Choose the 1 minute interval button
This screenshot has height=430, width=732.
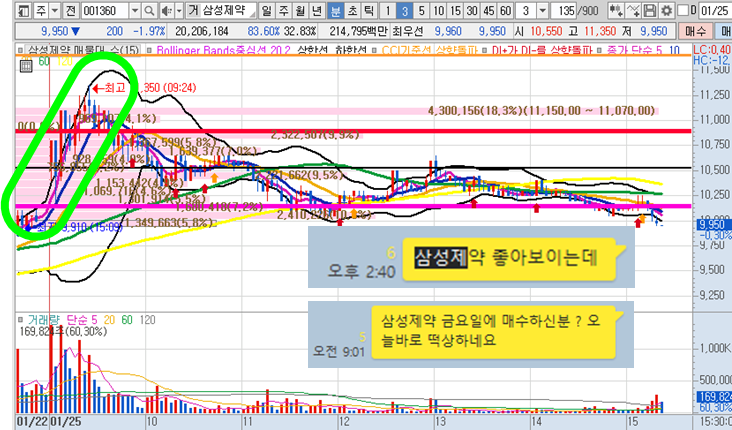[387, 10]
